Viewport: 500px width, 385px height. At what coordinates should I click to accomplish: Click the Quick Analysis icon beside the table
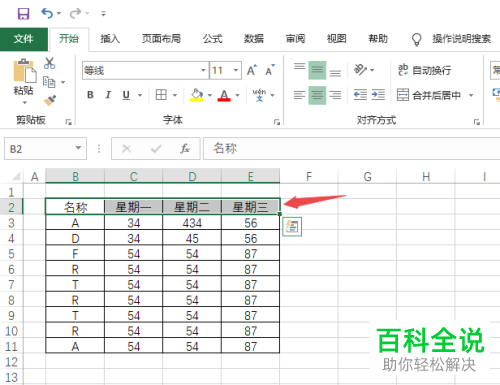pos(292,227)
